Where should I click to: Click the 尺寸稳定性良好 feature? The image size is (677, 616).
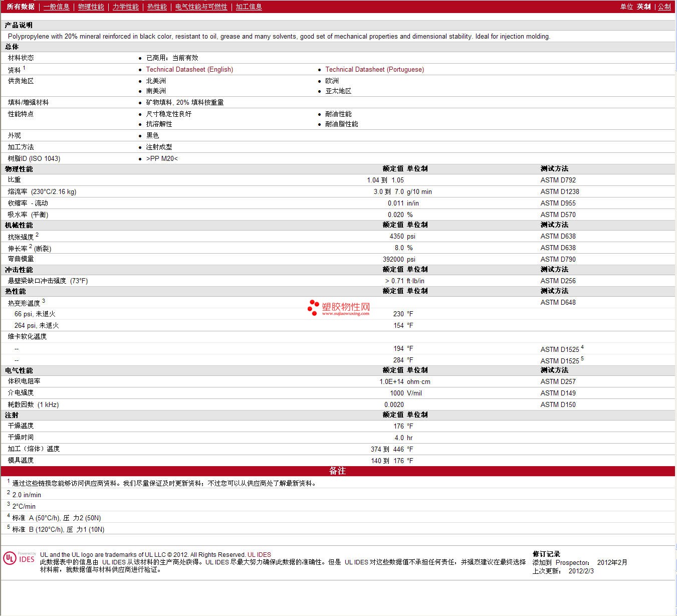pyautogui.click(x=168, y=114)
